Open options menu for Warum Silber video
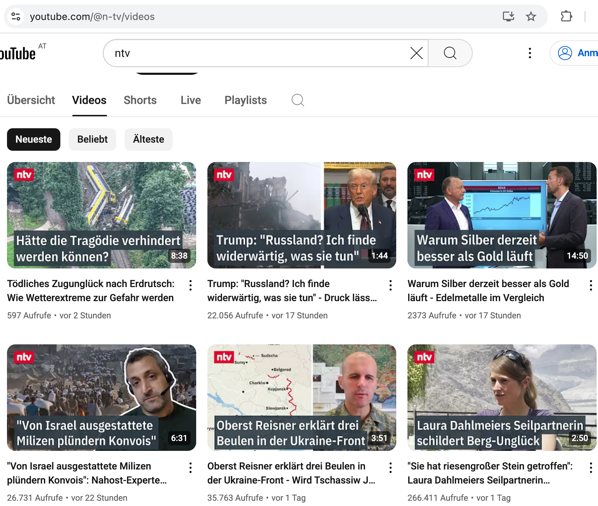This screenshot has width=598, height=506. tap(591, 285)
